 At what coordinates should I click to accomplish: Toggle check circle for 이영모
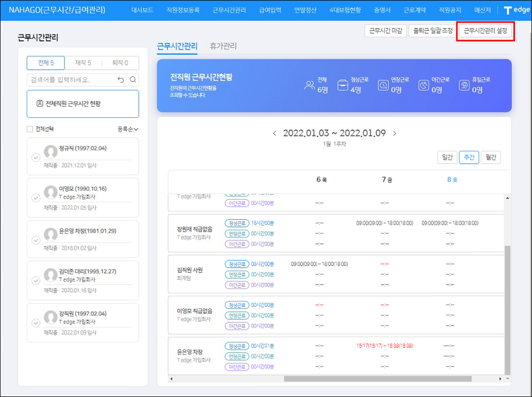(x=36, y=197)
